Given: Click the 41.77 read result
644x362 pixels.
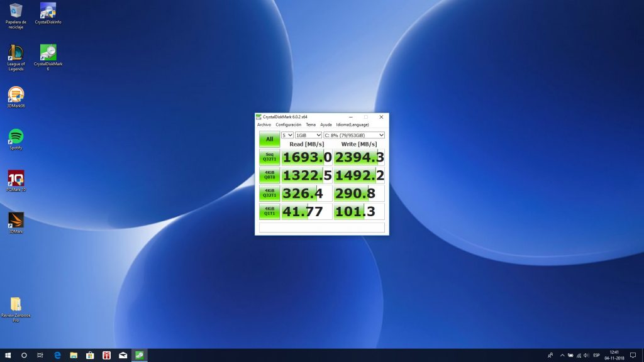Looking at the screenshot, I should click(x=306, y=211).
